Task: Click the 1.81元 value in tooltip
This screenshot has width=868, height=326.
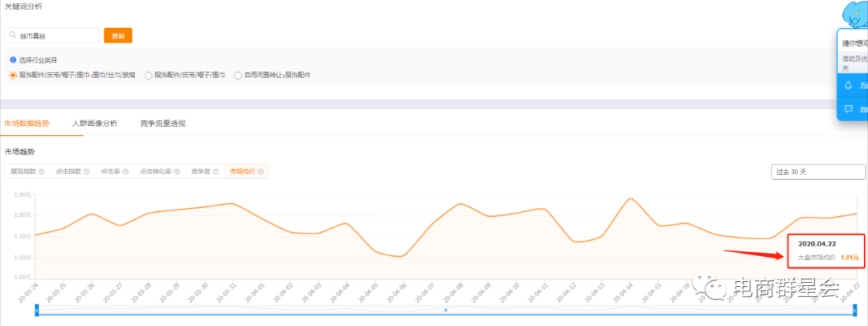Action: (850, 258)
